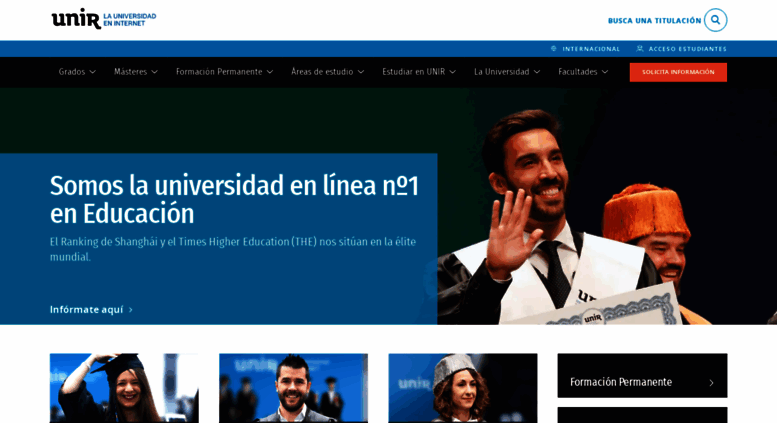This screenshot has height=423, width=777.
Task: Click the Ranking de Shanghái subtitle text
Action: [233, 249]
